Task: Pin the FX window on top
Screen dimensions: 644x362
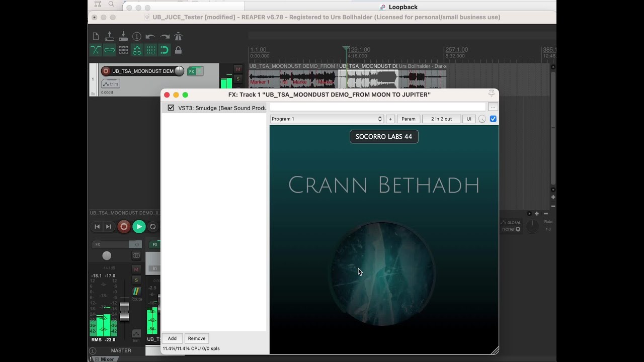Action: [492, 94]
